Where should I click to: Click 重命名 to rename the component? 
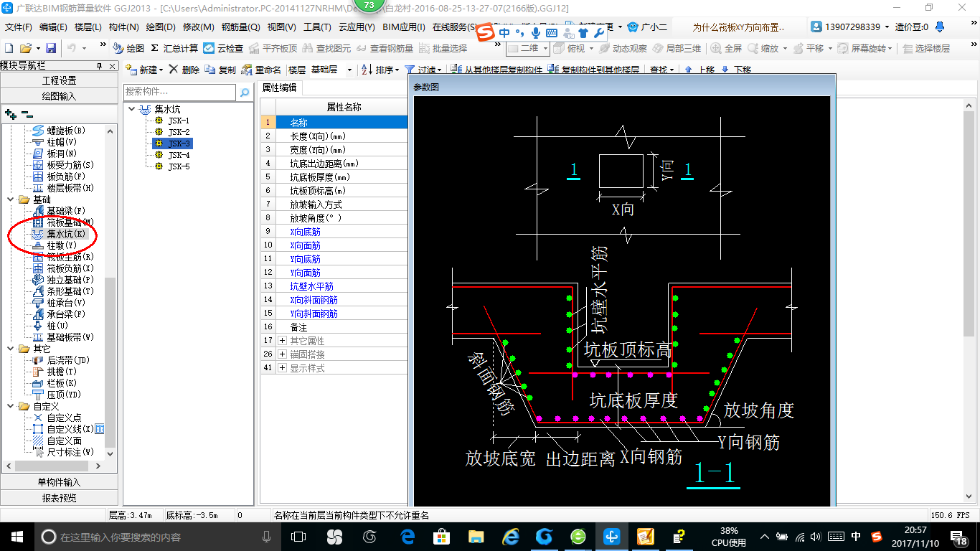pyautogui.click(x=261, y=70)
